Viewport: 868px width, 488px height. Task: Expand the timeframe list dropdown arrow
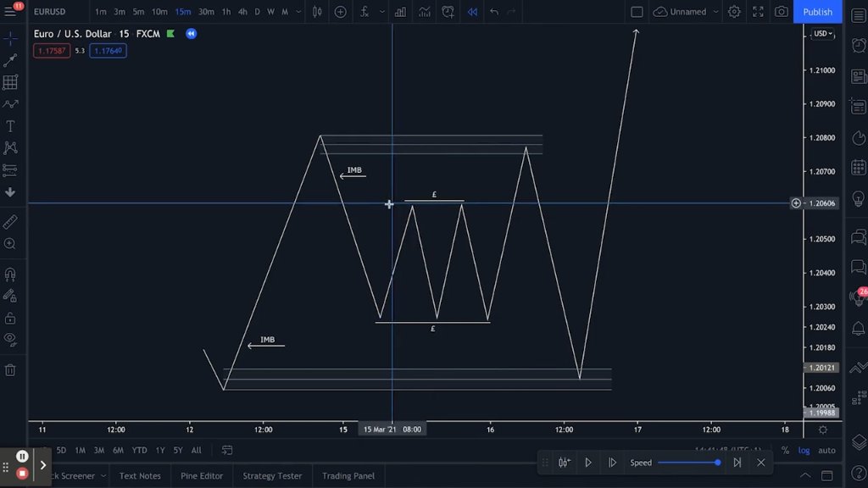tap(298, 12)
